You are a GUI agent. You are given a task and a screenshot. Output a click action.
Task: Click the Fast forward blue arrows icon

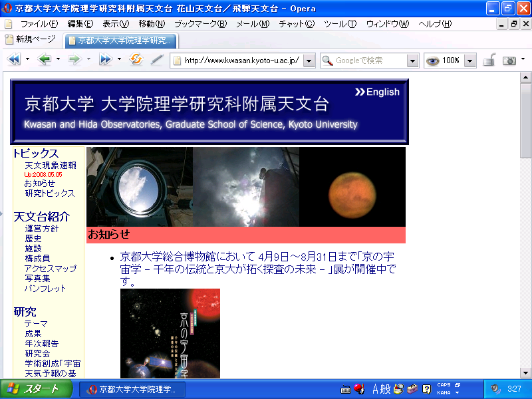(106, 59)
